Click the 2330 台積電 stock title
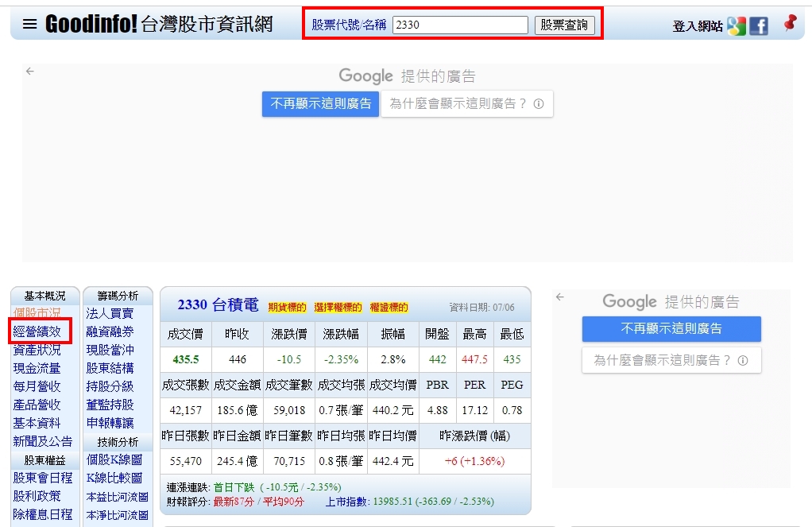 click(x=218, y=304)
